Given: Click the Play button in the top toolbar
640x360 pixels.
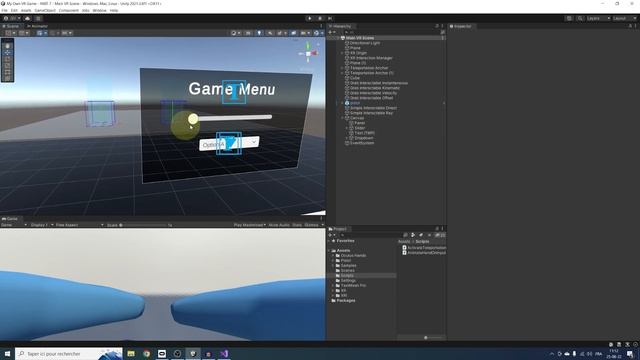Looking at the screenshot, I should [x=310, y=18].
